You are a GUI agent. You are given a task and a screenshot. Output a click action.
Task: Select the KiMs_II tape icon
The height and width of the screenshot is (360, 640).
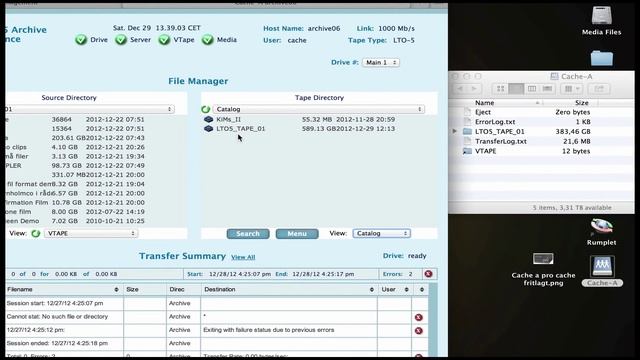pyautogui.click(x=209, y=119)
